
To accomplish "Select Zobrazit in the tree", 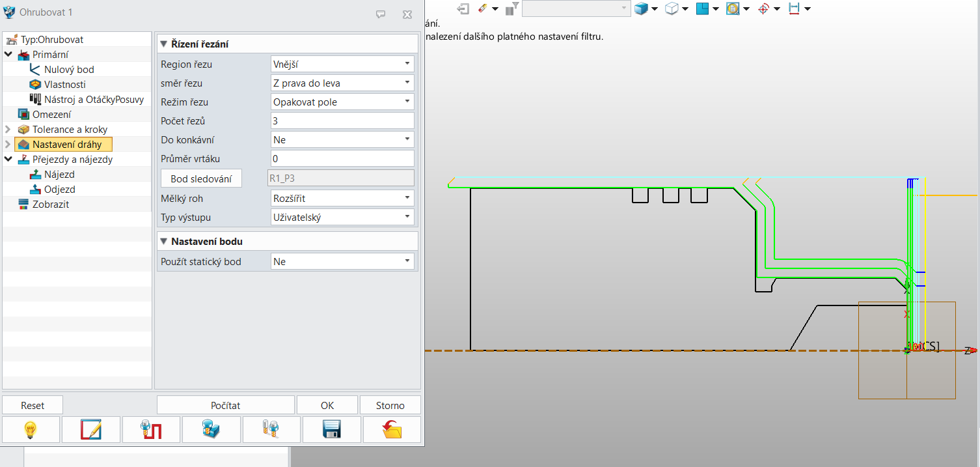I will click(x=51, y=204).
